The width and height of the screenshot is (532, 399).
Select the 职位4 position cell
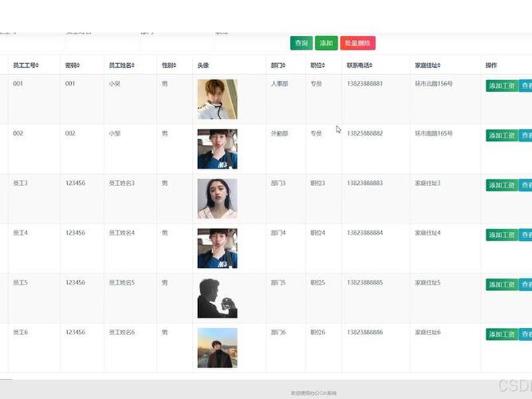coord(318,233)
